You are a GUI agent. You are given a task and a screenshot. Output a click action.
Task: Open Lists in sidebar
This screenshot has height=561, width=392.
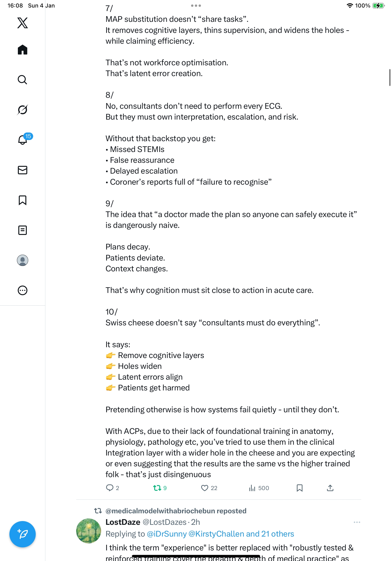coord(23,230)
